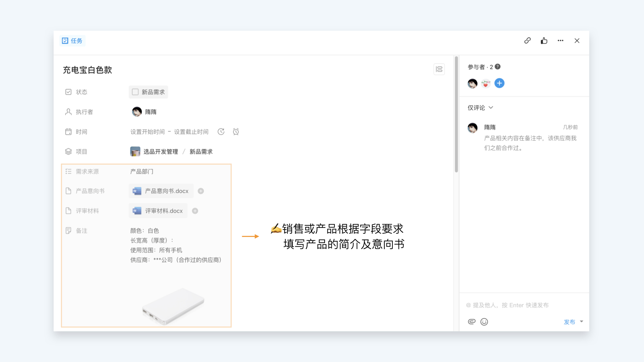Viewport: 644px width, 362px height.
Task: Check the 新品需求 status checkbox
Action: (x=135, y=92)
